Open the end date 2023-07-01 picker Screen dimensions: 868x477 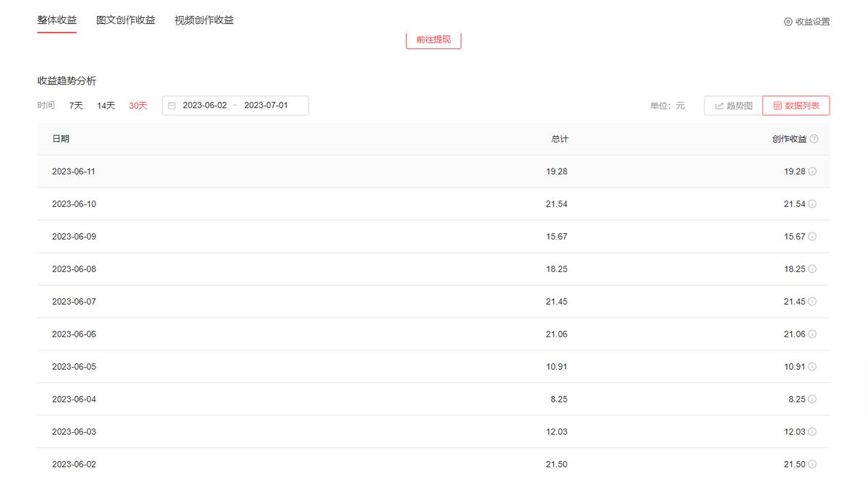(x=266, y=106)
